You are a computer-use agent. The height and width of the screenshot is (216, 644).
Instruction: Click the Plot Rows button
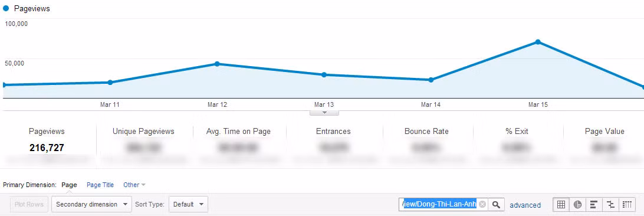click(29, 205)
